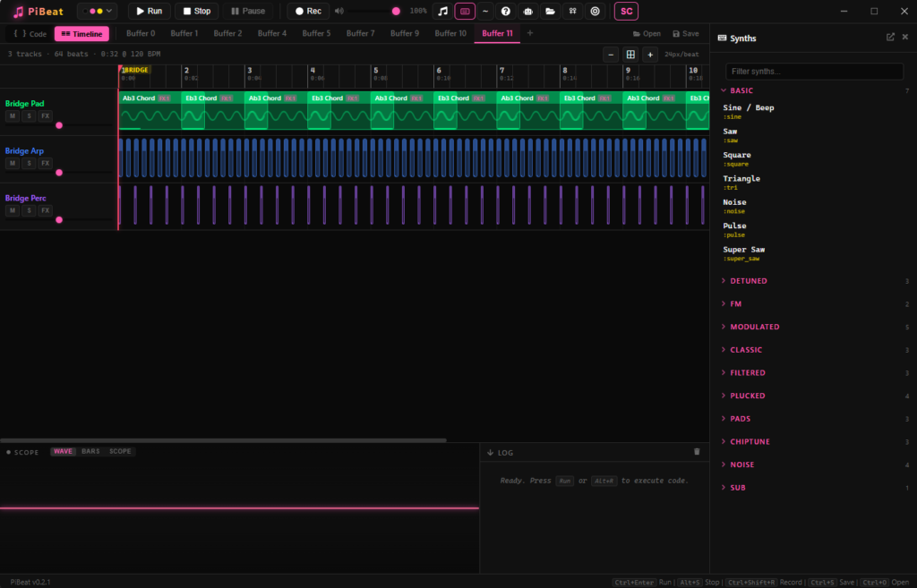The image size is (917, 588).
Task: Collapse the BASIC synth category
Action: [x=741, y=90]
